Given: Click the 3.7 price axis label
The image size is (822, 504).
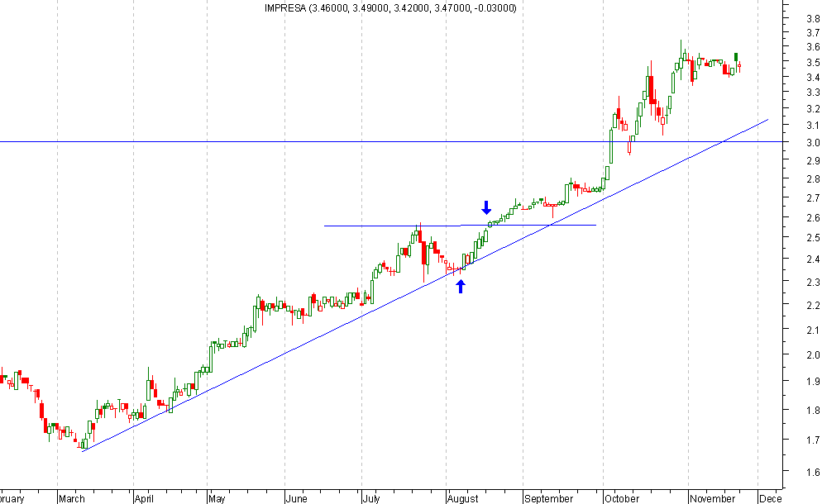Looking at the screenshot, I should 813,33.
